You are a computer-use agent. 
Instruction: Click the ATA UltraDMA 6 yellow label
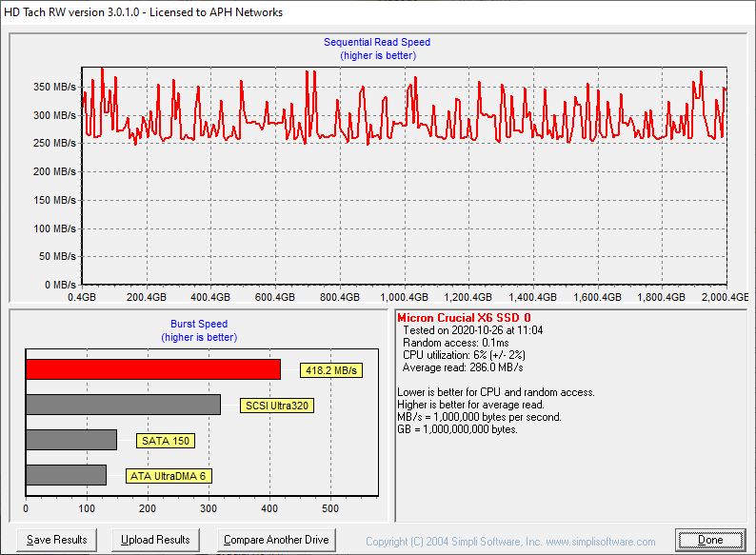[x=169, y=476]
